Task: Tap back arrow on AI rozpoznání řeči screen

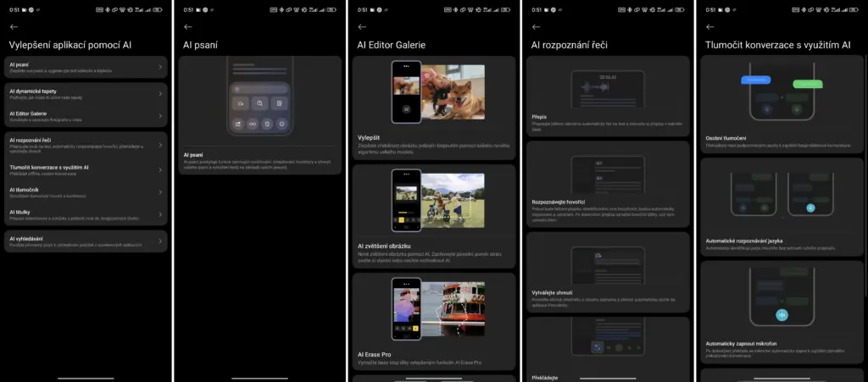Action: (x=536, y=27)
